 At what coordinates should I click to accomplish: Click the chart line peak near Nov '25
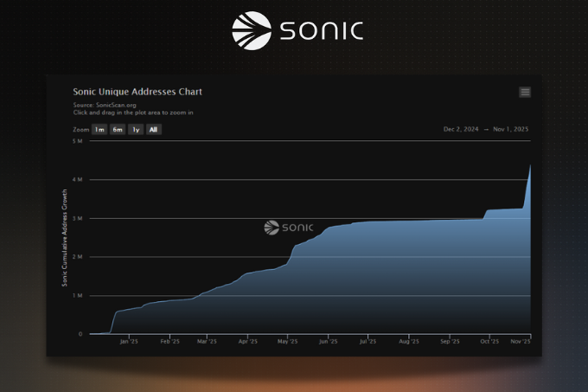530,165
